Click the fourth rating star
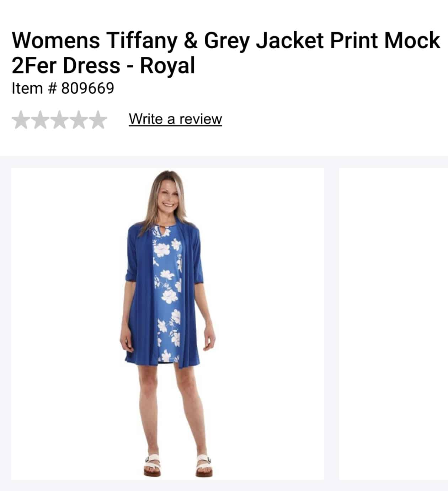448x491 pixels. (x=78, y=120)
